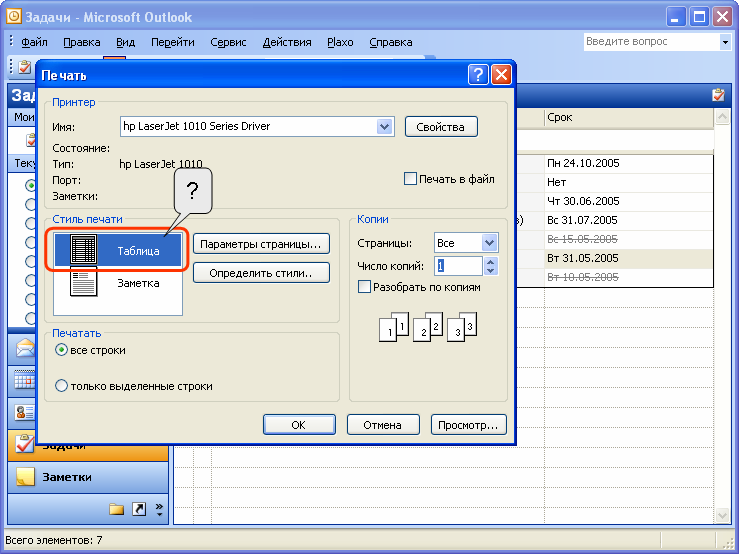The height and width of the screenshot is (554, 739).
Task: Open the Правка menu
Action: click(x=82, y=42)
